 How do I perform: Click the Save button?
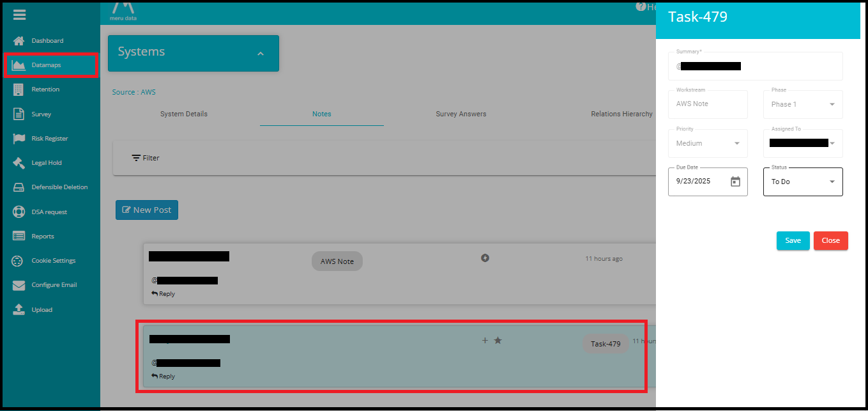793,240
